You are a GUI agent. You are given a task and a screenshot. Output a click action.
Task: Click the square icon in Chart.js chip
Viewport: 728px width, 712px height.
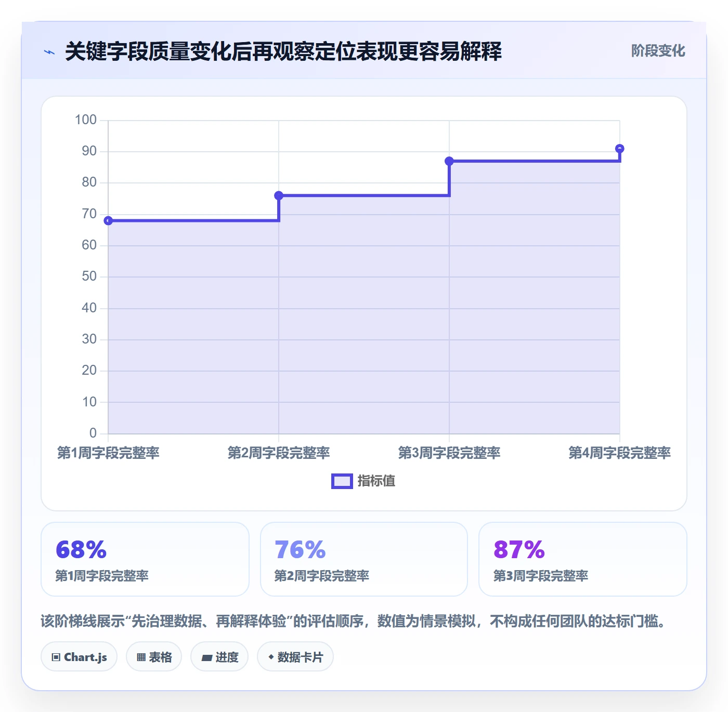click(56, 657)
